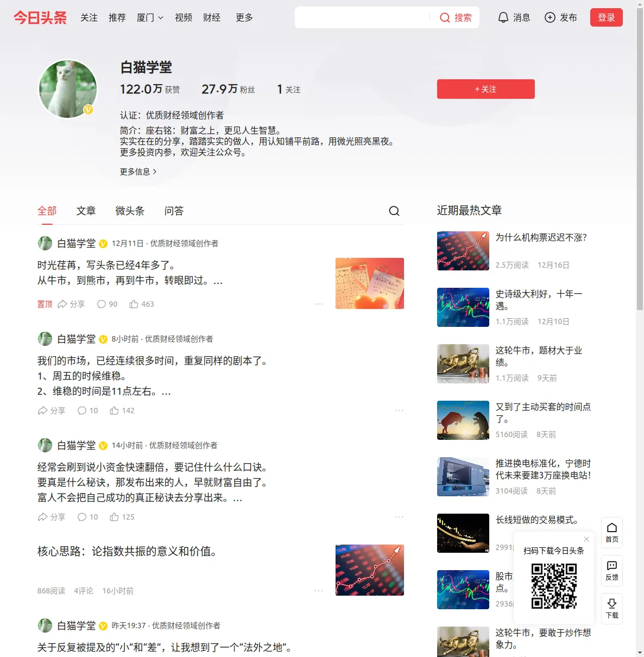This screenshot has height=657, width=644.
Task: Click the 今日头条 logo
Action: point(40,17)
